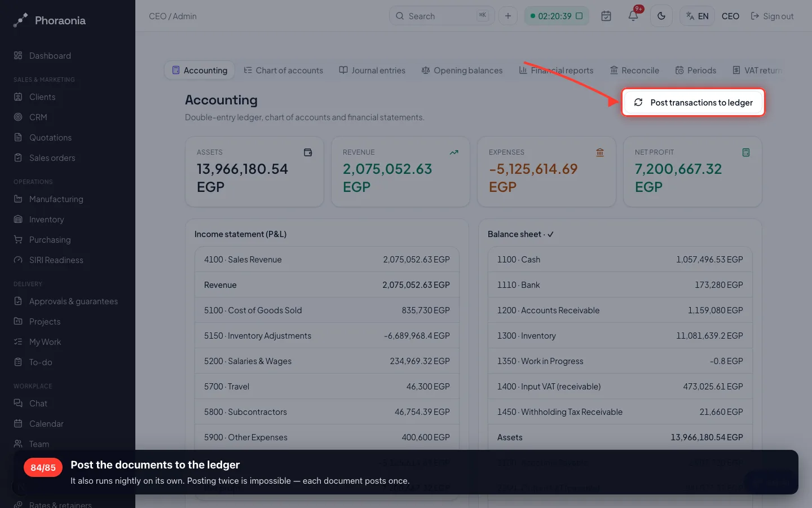The width and height of the screenshot is (812, 508).
Task: Switch to Reconcile tab
Action: 634,71
